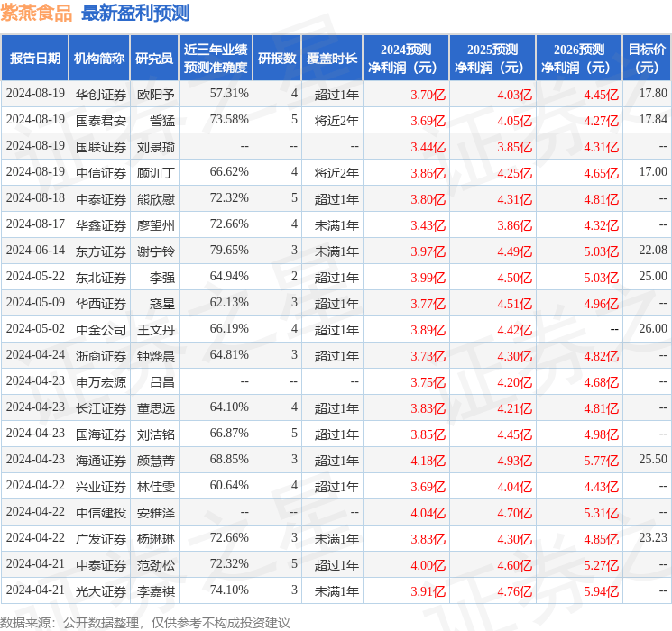Click the 近三年业绩预测准确度 column header
This screenshot has width=672, height=631.
click(216, 59)
